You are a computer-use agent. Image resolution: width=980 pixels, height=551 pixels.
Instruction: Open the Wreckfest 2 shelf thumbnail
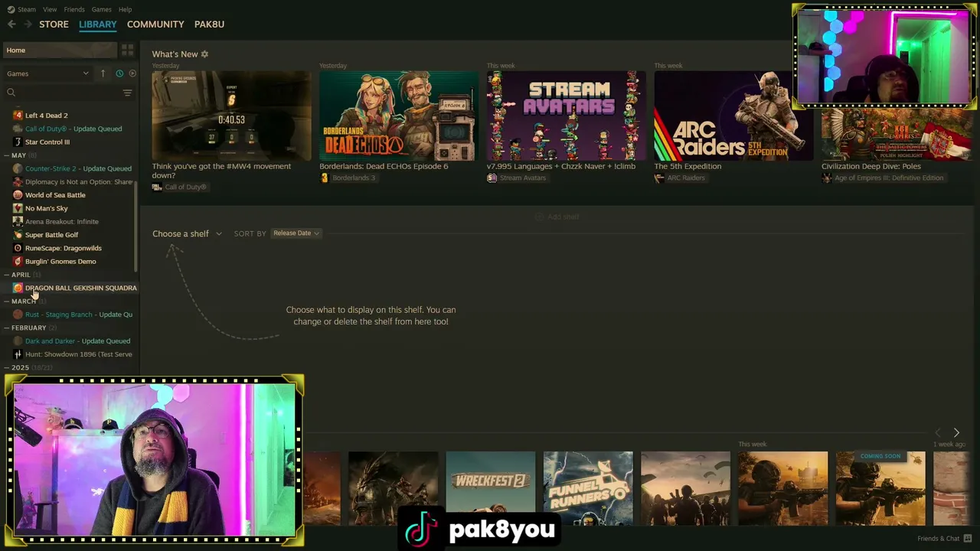pyautogui.click(x=491, y=489)
